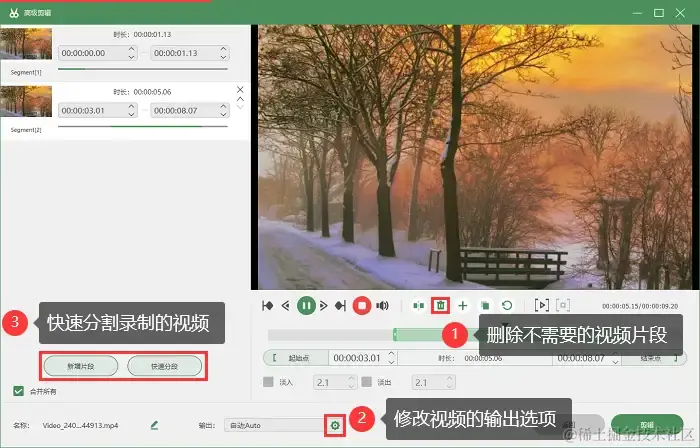
Task: Increase Segment[1] end time with up arrow
Action: point(223,49)
